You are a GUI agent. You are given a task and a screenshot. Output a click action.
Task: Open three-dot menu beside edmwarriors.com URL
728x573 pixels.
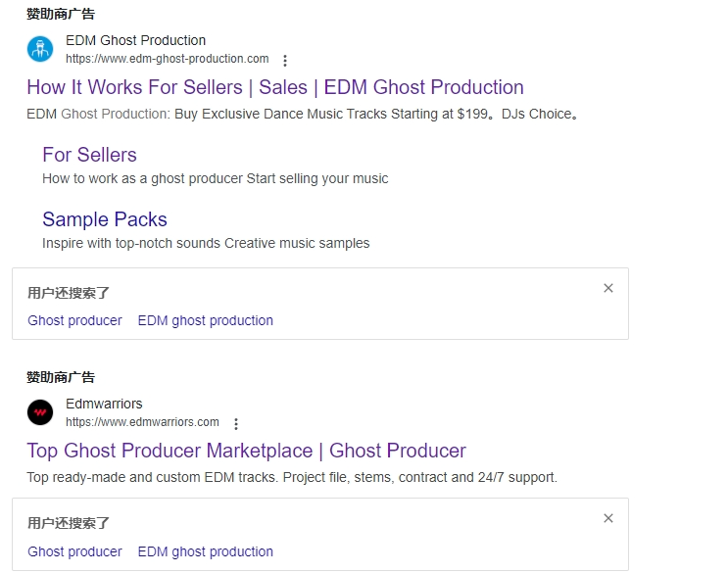pos(236,424)
